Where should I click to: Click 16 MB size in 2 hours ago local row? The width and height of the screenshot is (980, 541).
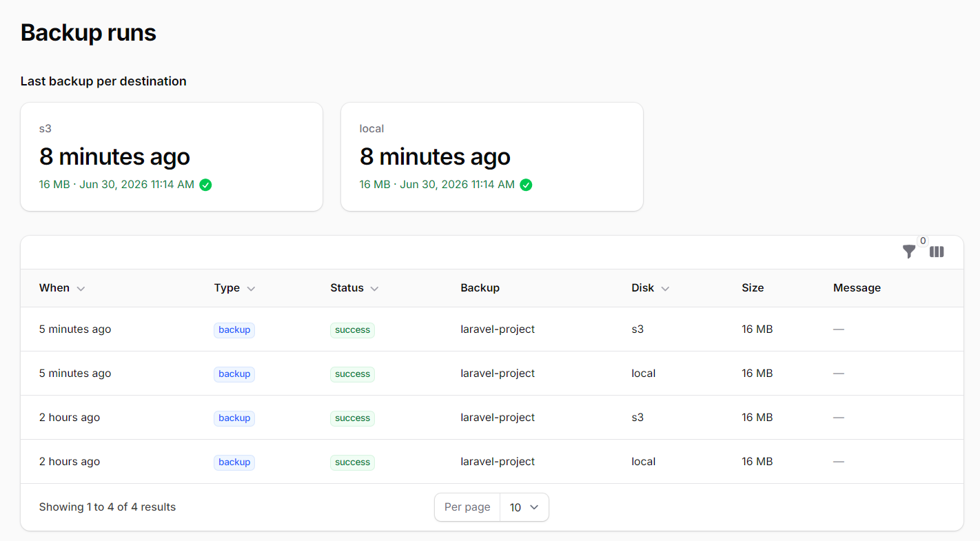coord(757,462)
